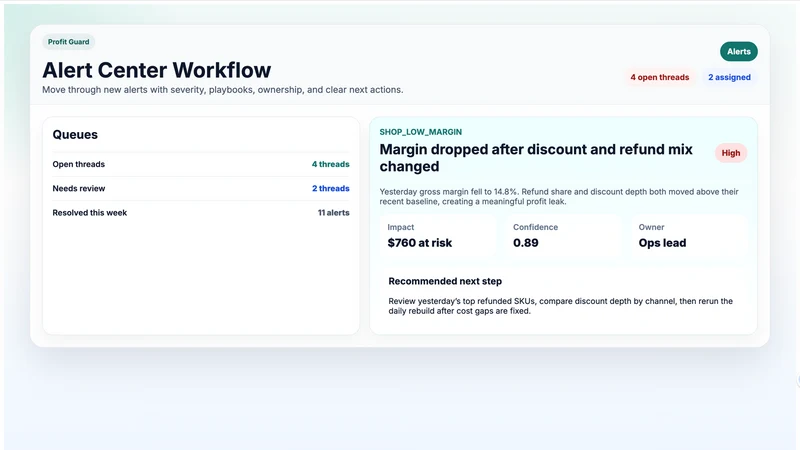This screenshot has height=450, width=800.
Task: Click the 4 threads count
Action: point(331,164)
